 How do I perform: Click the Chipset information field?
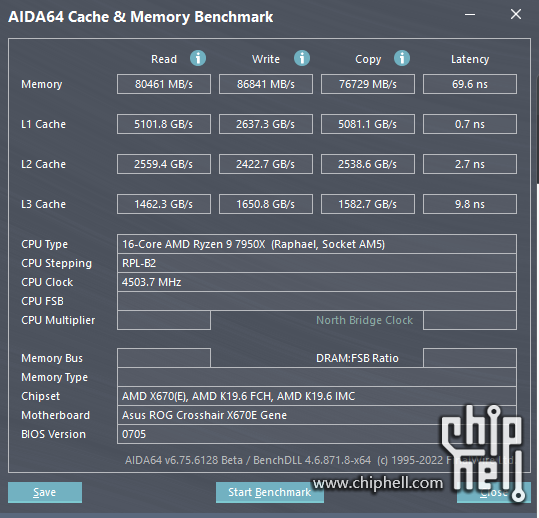pyautogui.click(x=317, y=396)
